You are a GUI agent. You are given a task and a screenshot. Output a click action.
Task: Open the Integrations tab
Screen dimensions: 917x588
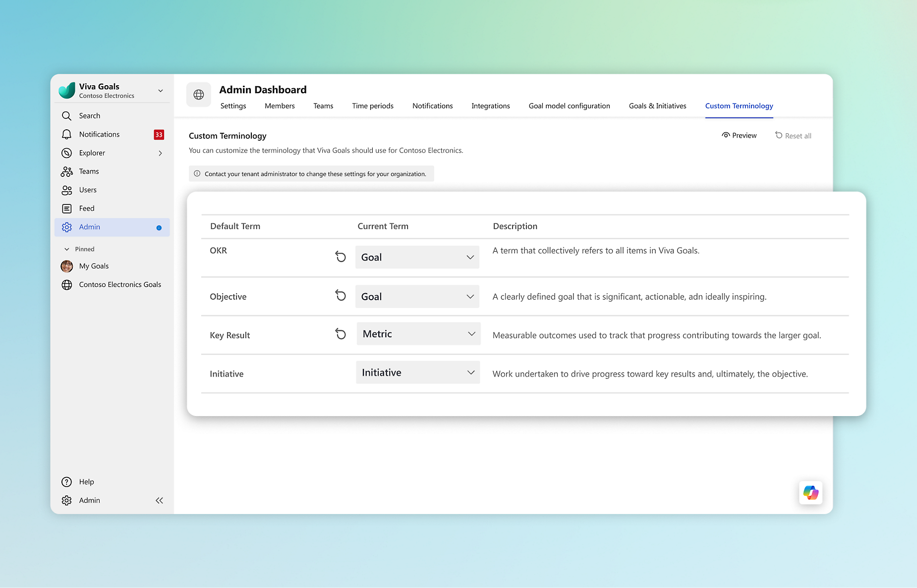click(491, 106)
